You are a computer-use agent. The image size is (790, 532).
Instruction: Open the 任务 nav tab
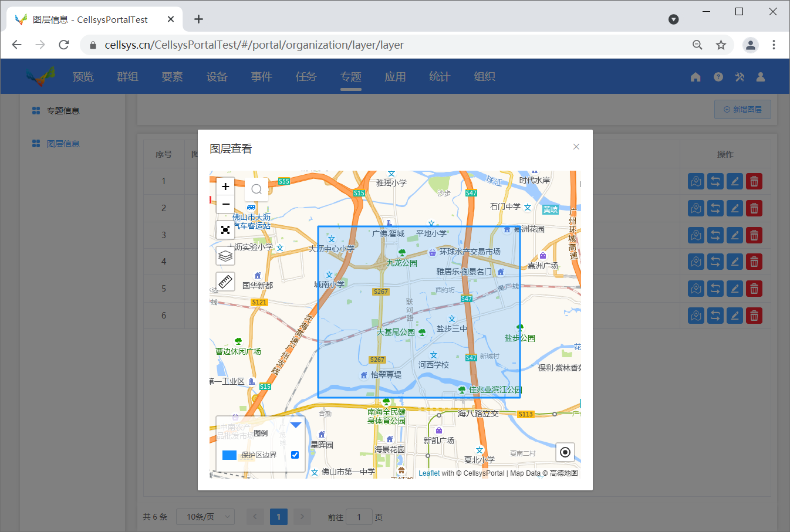pos(306,76)
